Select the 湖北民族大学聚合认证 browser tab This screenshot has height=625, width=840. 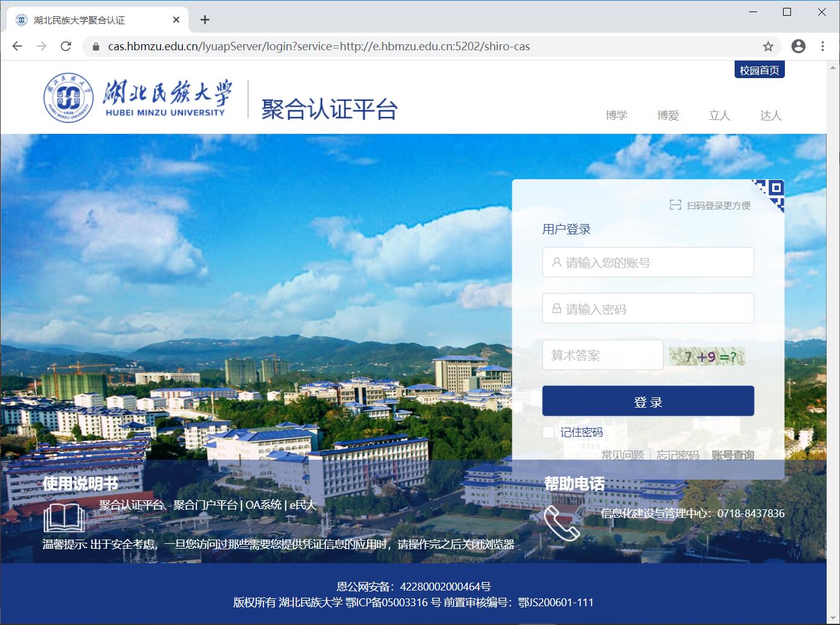tap(91, 20)
